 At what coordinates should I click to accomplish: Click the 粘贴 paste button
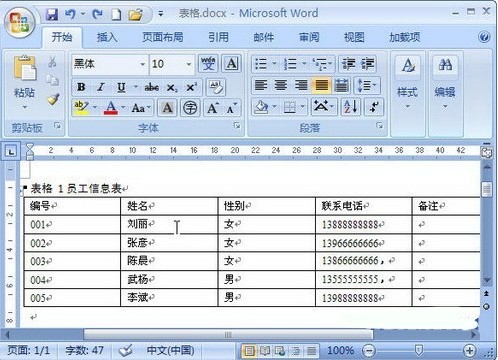coord(24,83)
